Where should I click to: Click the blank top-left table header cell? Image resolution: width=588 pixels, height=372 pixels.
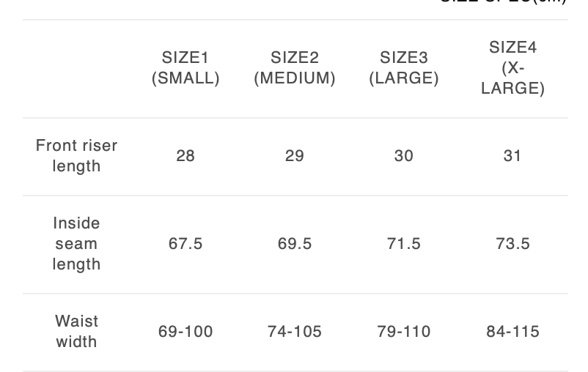click(76, 68)
